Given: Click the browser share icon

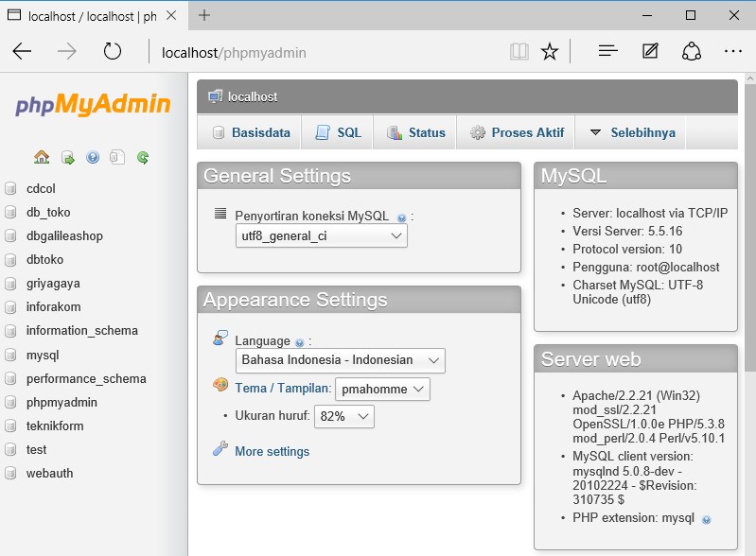Looking at the screenshot, I should point(692,51).
